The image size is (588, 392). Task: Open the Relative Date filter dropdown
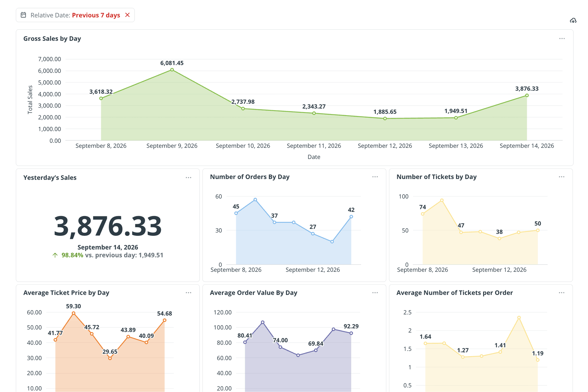[x=75, y=15]
